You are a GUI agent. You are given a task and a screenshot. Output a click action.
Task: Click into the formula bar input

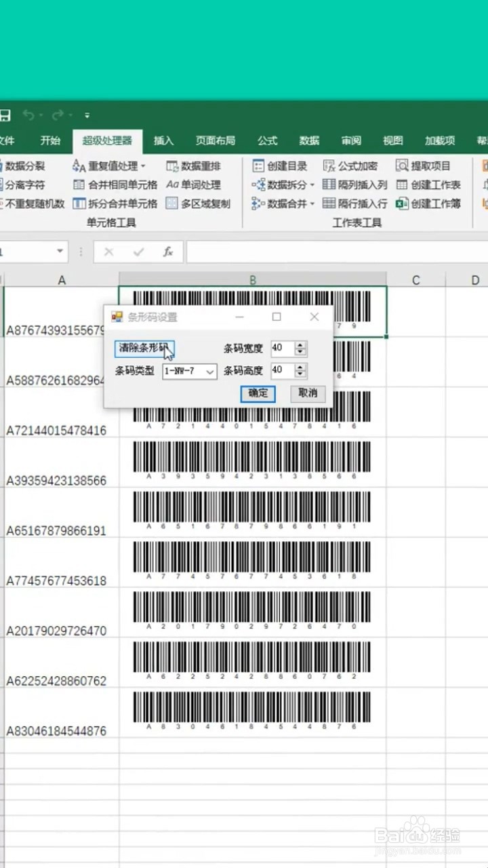pyautogui.click(x=337, y=252)
